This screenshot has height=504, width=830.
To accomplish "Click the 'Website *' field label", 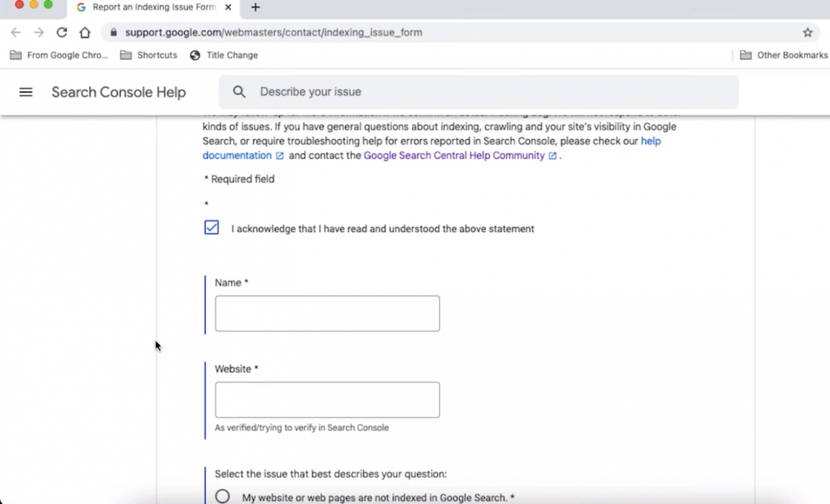I will 237,369.
